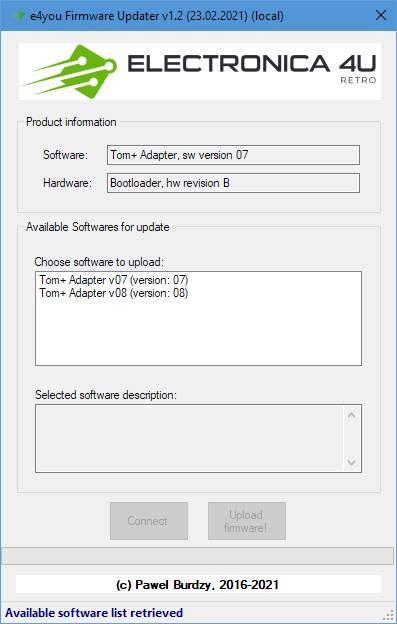Click empty area of software list box

tap(198, 332)
